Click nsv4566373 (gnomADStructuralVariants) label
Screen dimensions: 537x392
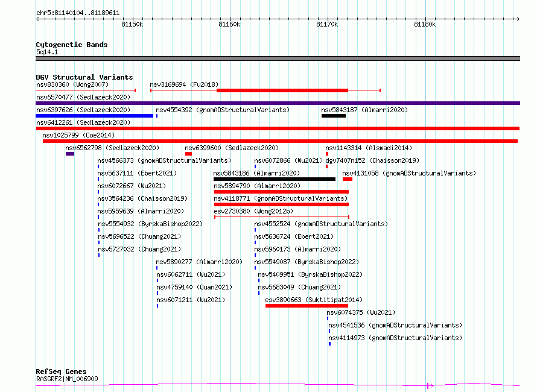[x=164, y=160]
